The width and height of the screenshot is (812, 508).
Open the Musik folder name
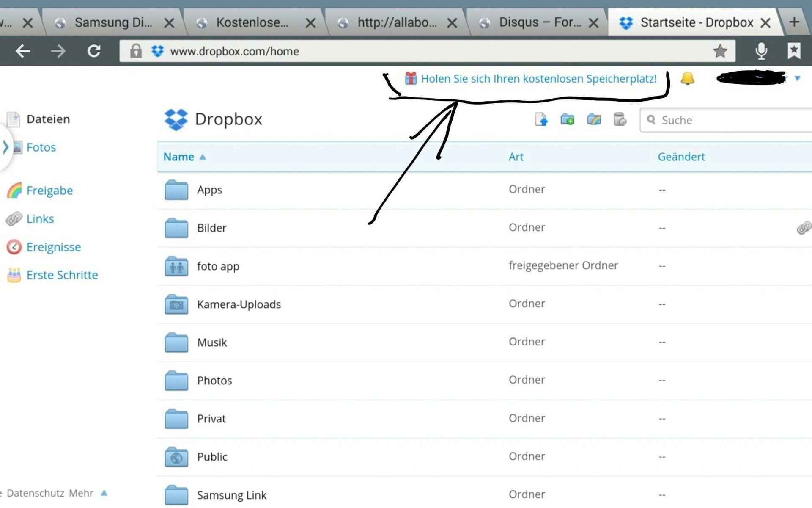pyautogui.click(x=212, y=342)
